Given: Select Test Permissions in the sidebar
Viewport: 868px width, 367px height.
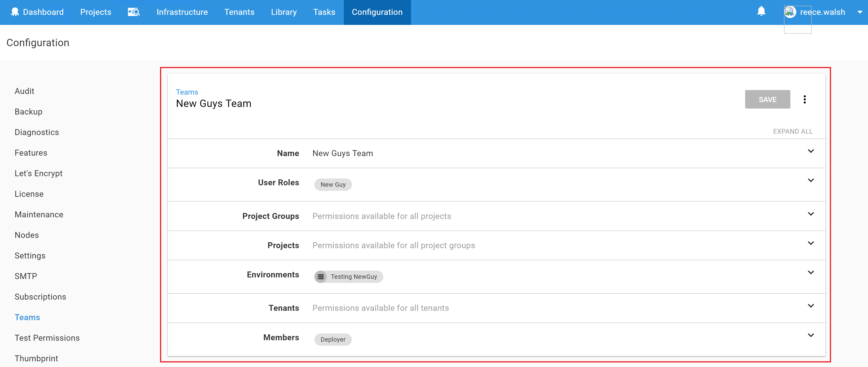Looking at the screenshot, I should pyautogui.click(x=47, y=338).
